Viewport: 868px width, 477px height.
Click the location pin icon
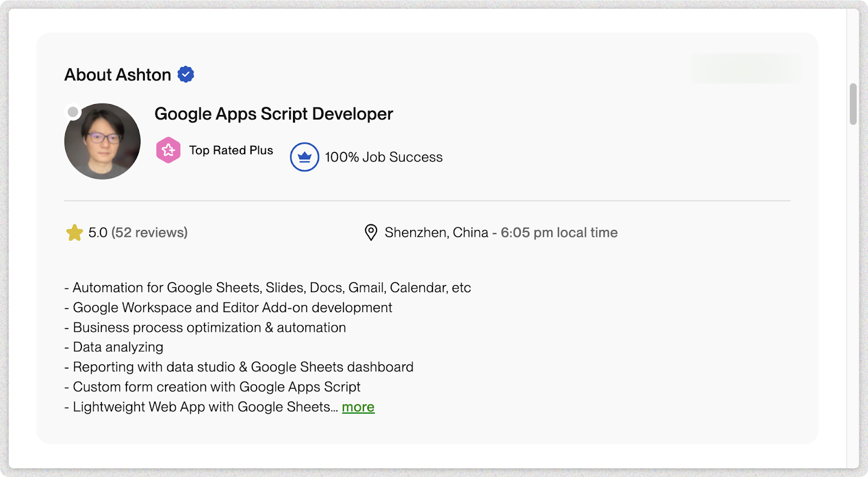click(371, 233)
